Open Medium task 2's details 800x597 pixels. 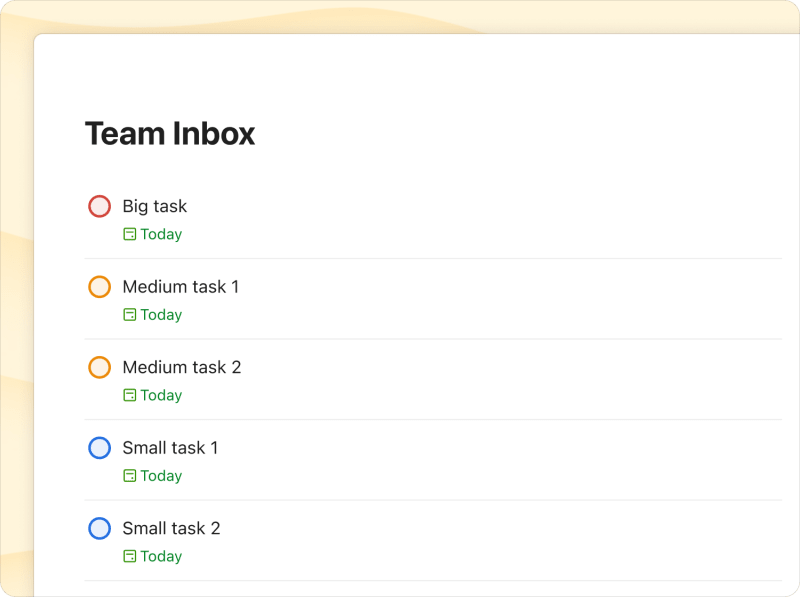(x=181, y=367)
